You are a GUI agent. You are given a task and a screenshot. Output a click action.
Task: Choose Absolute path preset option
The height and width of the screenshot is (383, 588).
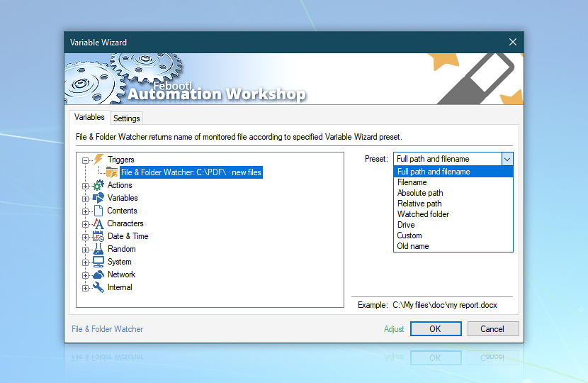pos(453,193)
